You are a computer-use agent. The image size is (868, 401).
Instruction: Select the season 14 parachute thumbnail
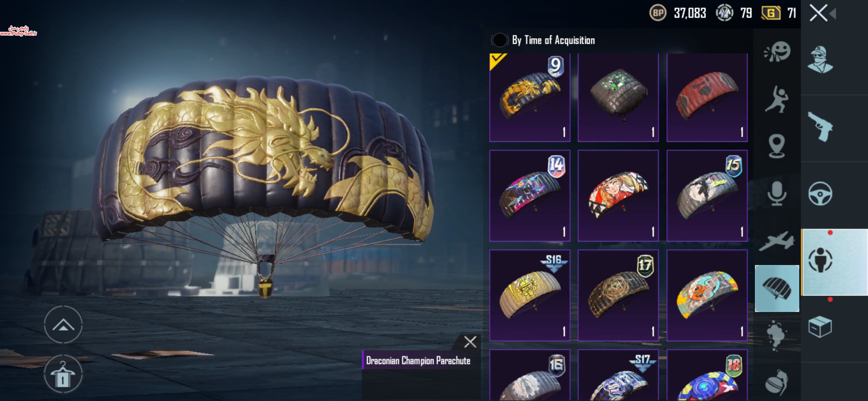[x=530, y=196]
